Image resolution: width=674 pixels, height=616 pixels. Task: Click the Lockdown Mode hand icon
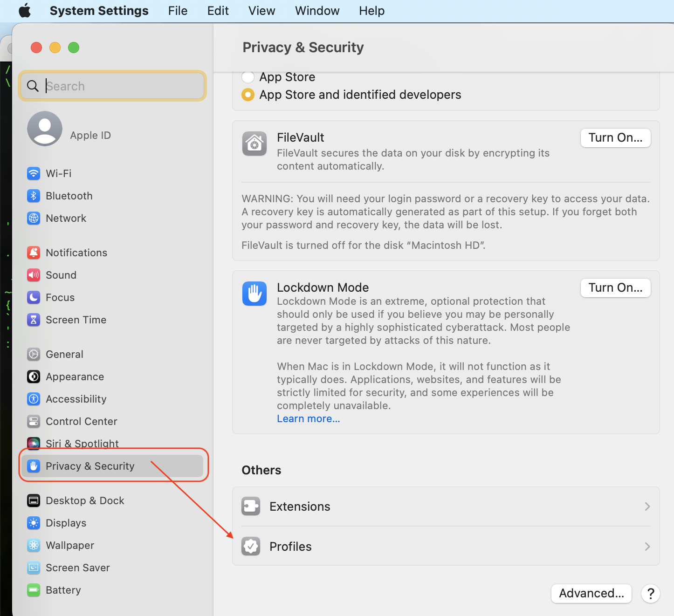point(254,294)
